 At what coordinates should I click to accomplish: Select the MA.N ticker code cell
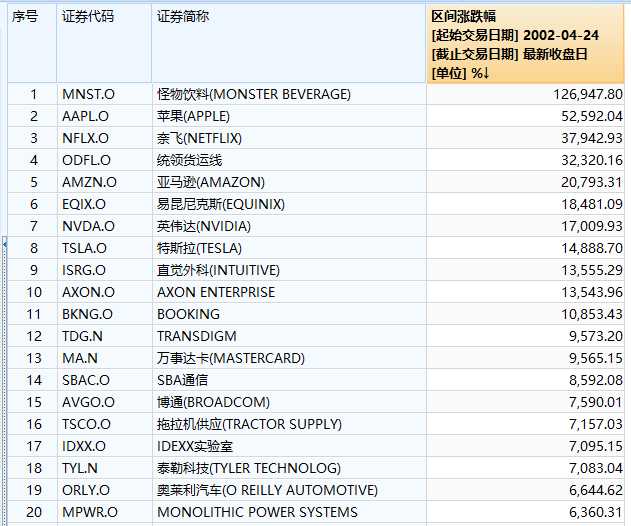104,358
